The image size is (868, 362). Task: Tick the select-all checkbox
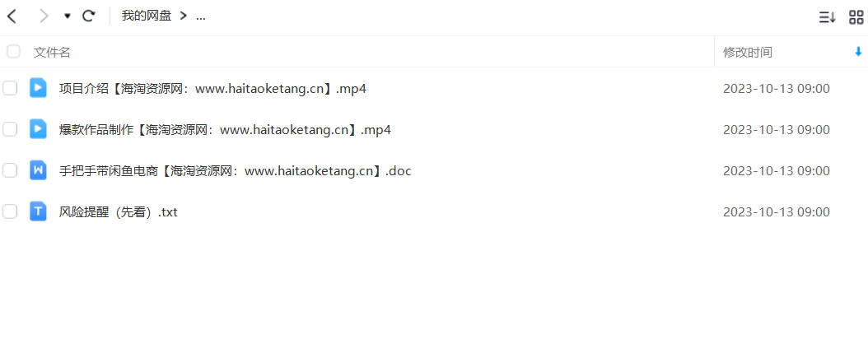point(13,52)
